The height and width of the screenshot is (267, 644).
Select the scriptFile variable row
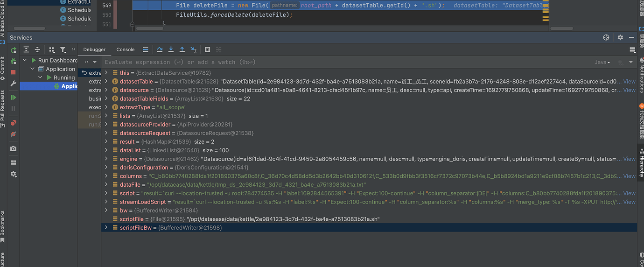(x=369, y=219)
